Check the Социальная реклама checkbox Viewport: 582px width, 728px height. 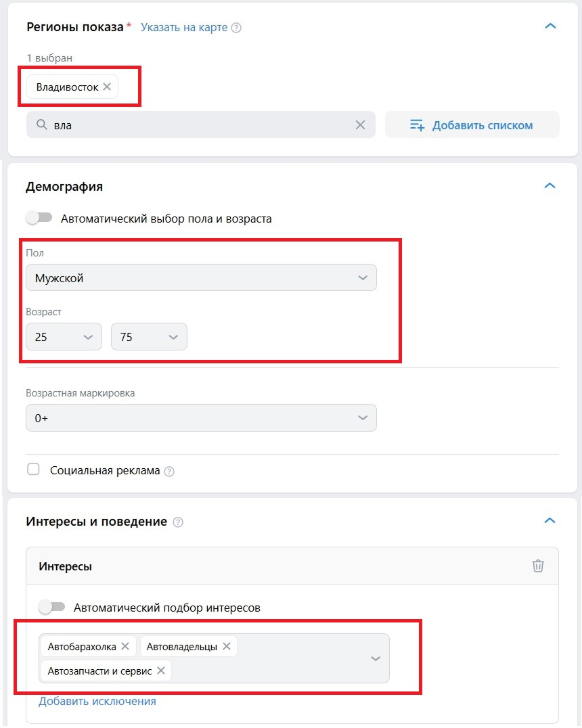tap(33, 470)
